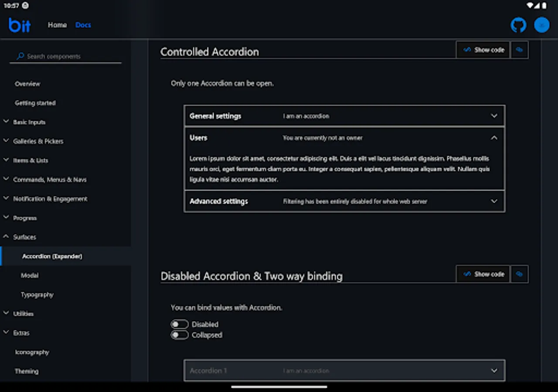Screen dimensions: 558x392
Task: Show code for Controlled Accordion
Action: point(483,50)
